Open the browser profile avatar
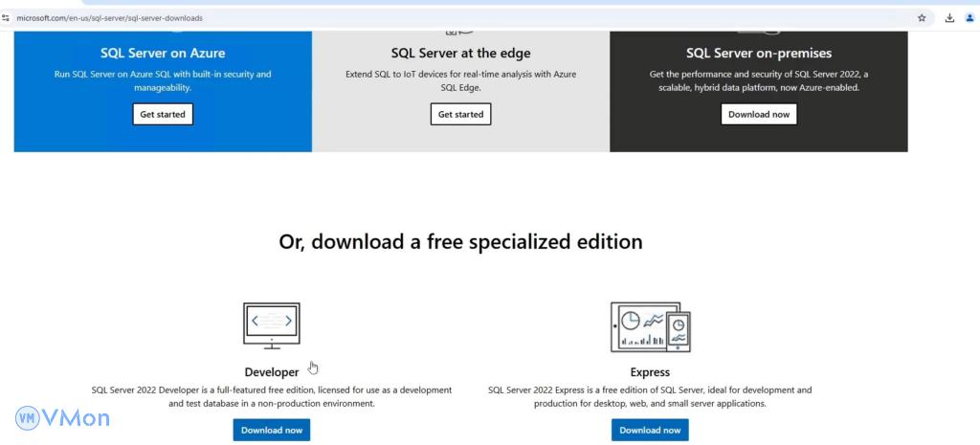 click(969, 17)
